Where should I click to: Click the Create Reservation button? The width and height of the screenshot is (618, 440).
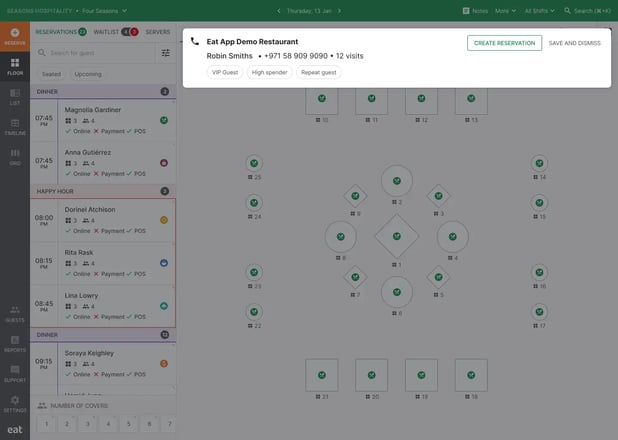point(504,43)
